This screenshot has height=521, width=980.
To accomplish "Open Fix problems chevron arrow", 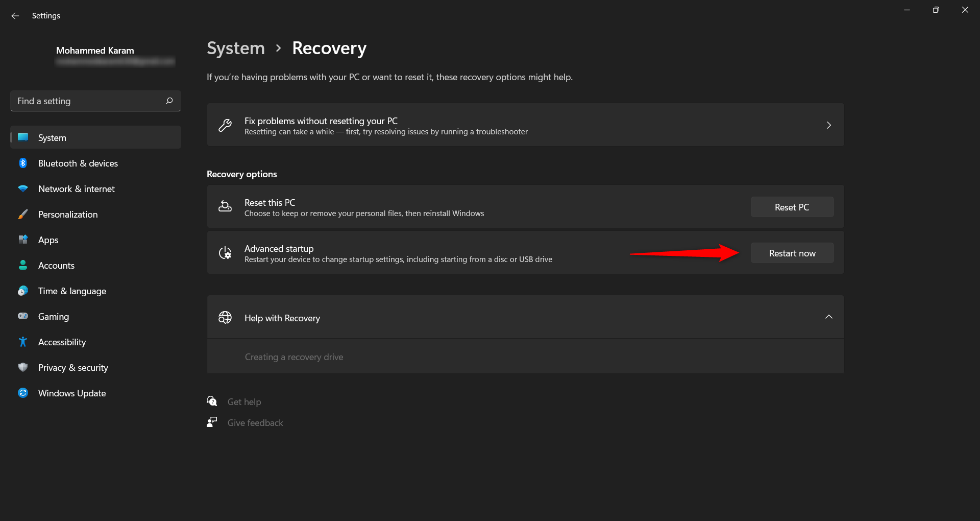I will click(x=829, y=125).
